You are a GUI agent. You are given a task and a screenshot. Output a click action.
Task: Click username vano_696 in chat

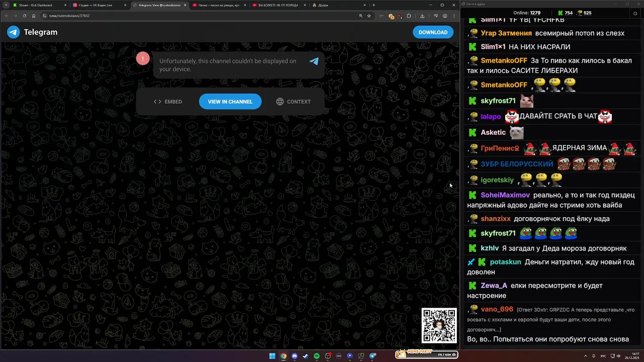[497, 309]
